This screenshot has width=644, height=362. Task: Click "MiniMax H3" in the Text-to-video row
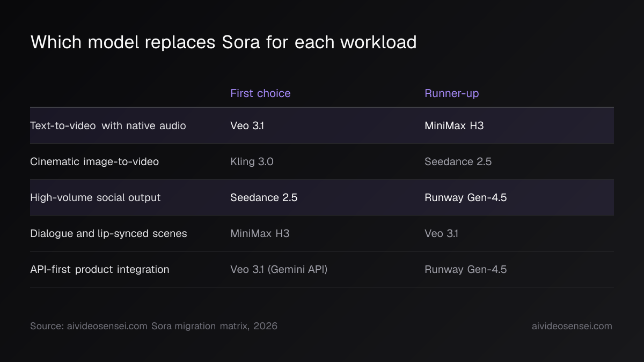tap(454, 125)
